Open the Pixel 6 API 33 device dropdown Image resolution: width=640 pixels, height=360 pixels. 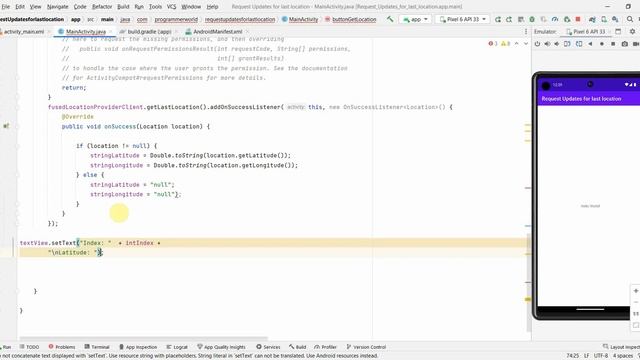(463, 19)
